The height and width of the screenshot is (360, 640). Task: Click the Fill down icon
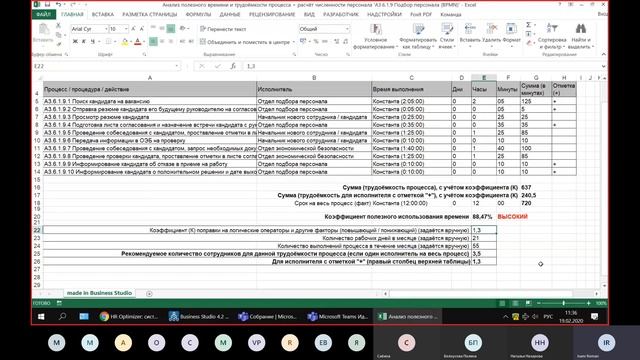(529, 34)
